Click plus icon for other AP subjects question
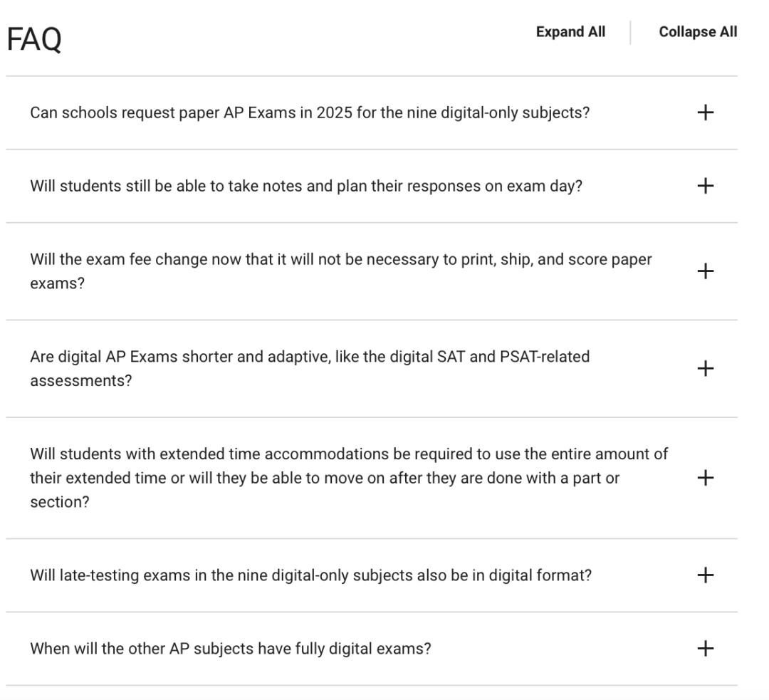This screenshot has height=700, width=769. 705,649
